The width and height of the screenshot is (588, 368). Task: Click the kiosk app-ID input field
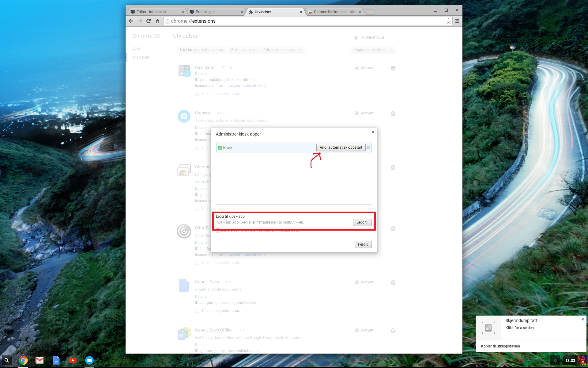[282, 222]
